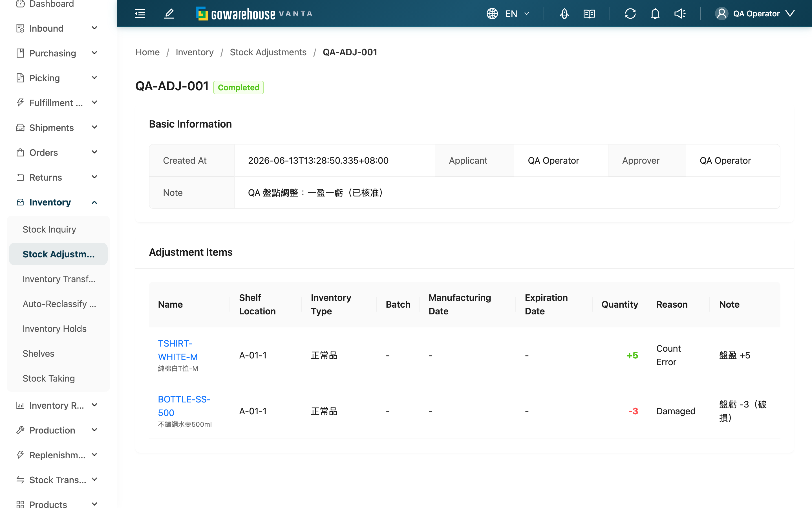This screenshot has width=812, height=508.
Task: Click the Returns sidebar icon
Action: point(20,178)
